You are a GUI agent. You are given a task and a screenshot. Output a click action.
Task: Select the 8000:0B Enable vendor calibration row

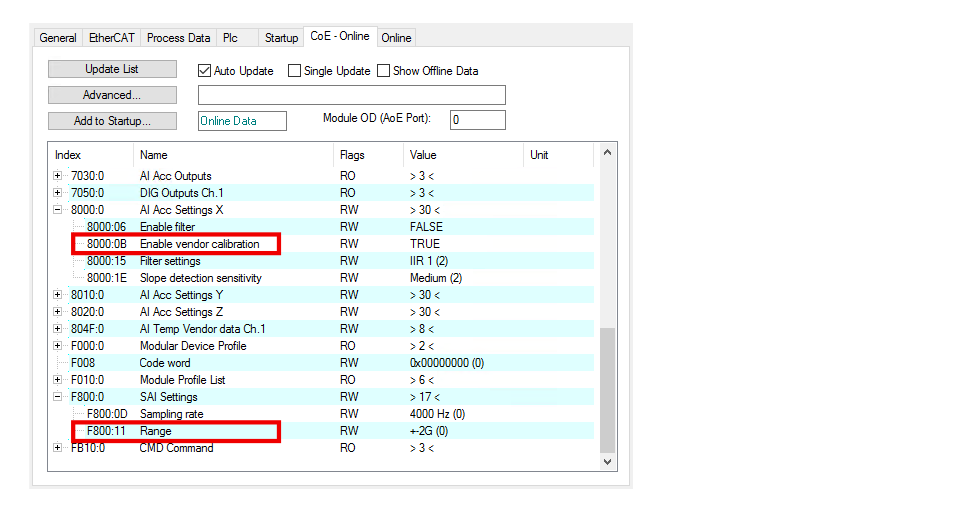coord(323,244)
